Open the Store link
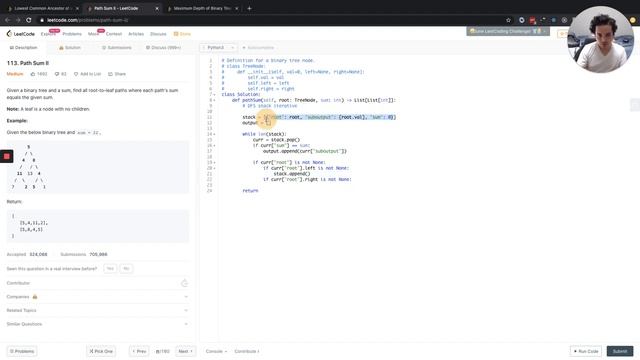This screenshot has height=360, width=640. click(x=182, y=34)
